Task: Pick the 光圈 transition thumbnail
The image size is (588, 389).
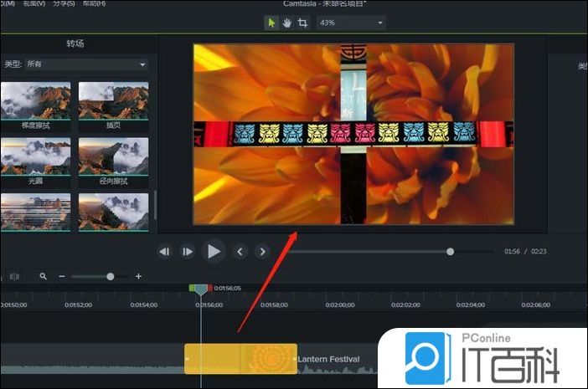Action: click(x=35, y=156)
